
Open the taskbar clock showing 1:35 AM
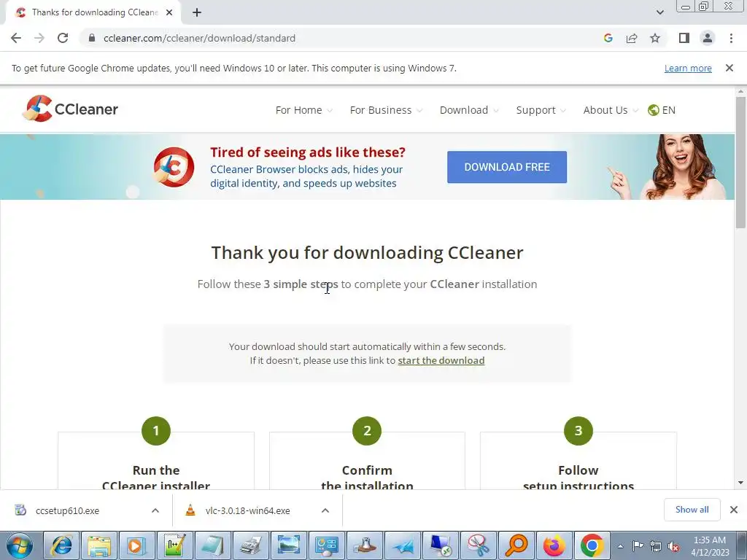tap(710, 546)
